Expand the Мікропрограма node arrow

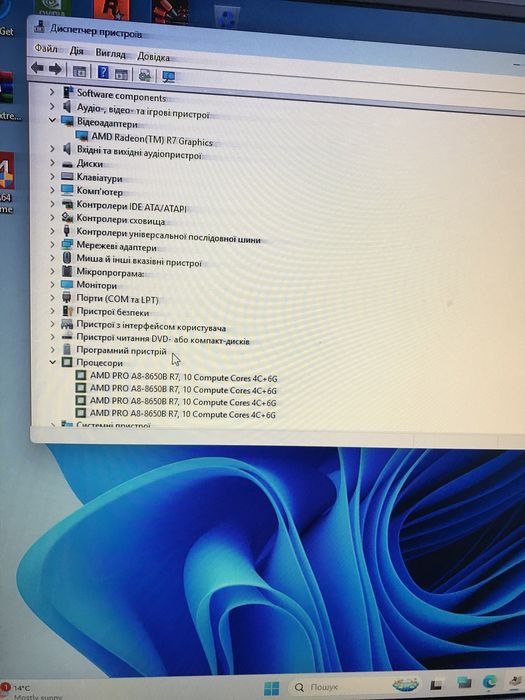(x=52, y=271)
